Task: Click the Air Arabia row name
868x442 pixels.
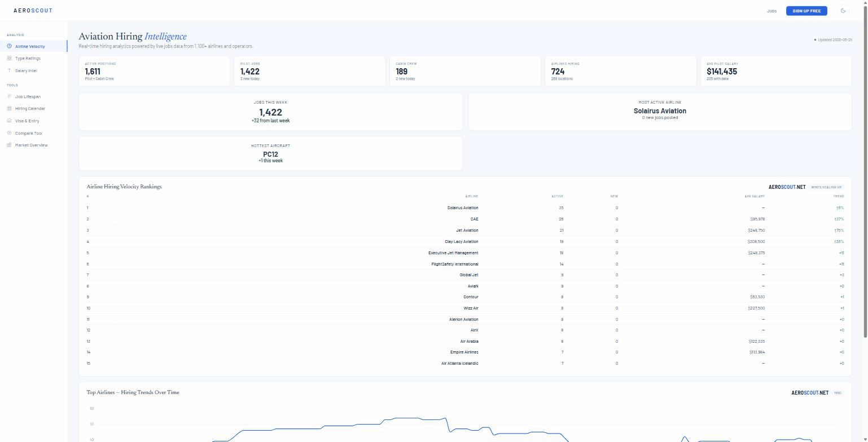Action: [469, 341]
